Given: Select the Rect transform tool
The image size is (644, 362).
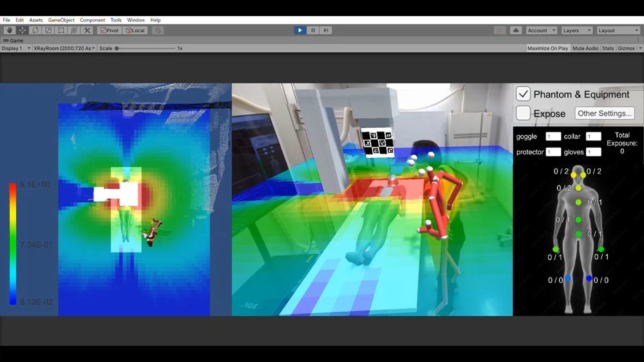Looking at the screenshot, I should pos(61,30).
